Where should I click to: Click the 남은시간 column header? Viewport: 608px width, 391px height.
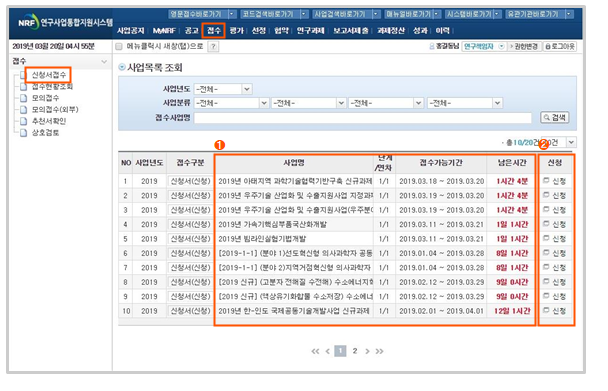tap(512, 163)
